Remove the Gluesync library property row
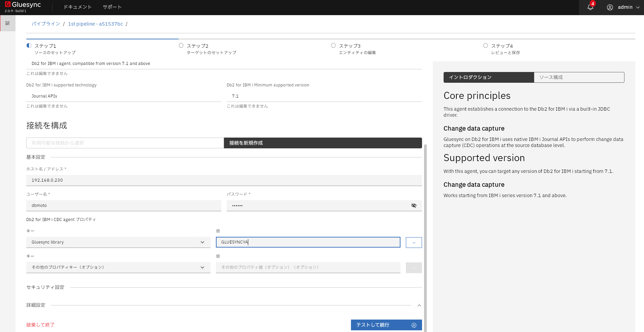 click(414, 243)
